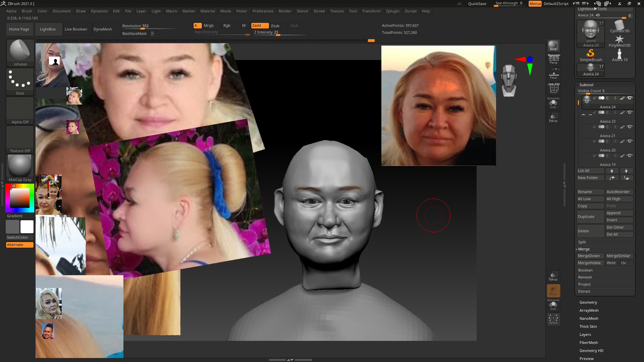
Task: Click the white secondary color swatch
Action: (27, 227)
